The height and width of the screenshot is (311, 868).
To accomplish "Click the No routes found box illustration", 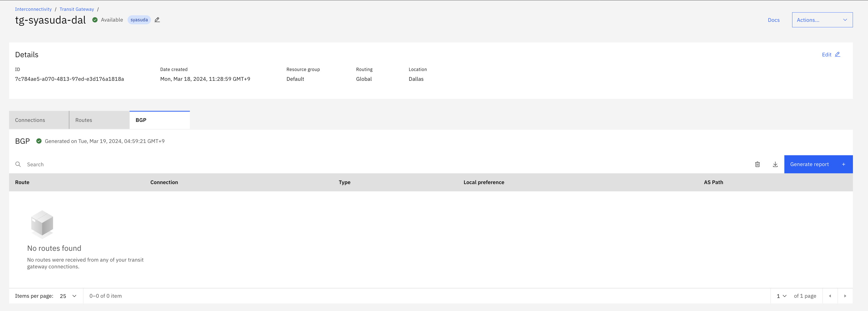I will coord(42,224).
